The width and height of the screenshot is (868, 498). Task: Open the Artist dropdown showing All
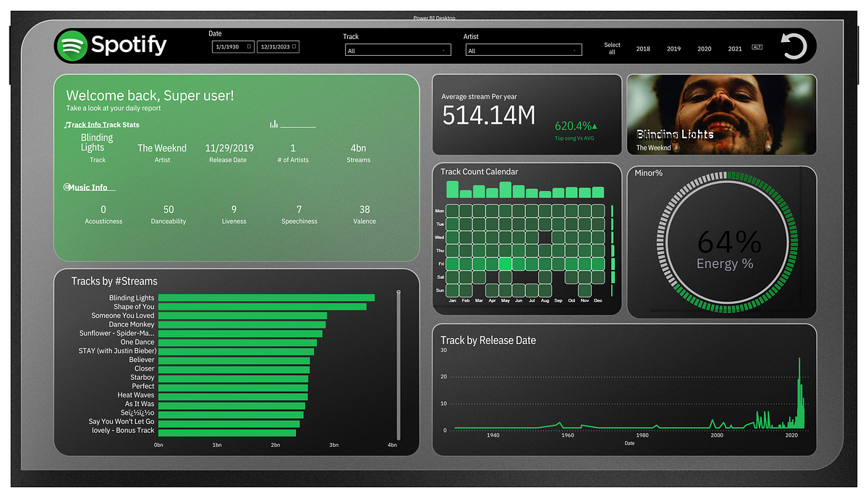[x=523, y=50]
